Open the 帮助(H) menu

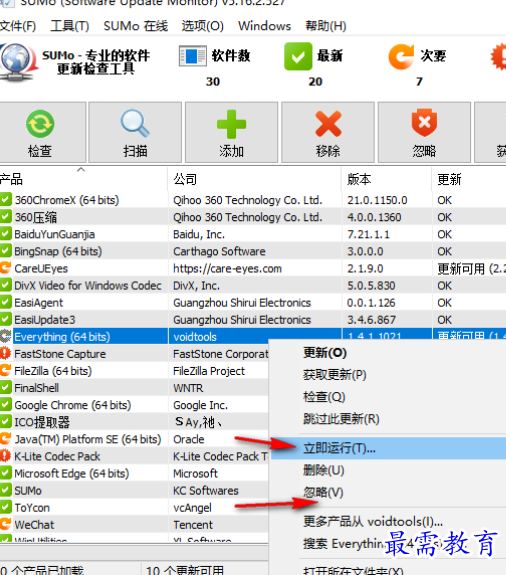pyautogui.click(x=326, y=26)
